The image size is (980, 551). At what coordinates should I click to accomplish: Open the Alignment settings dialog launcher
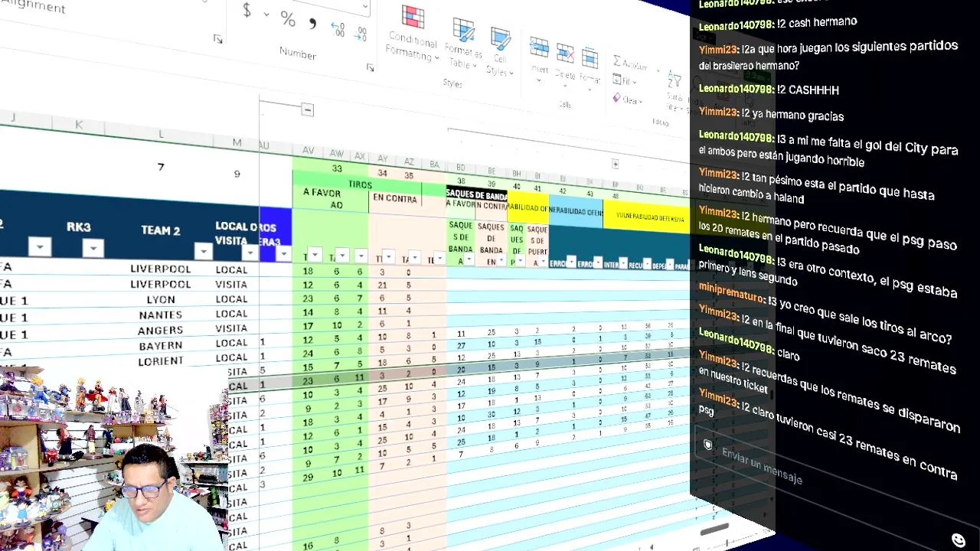point(218,39)
